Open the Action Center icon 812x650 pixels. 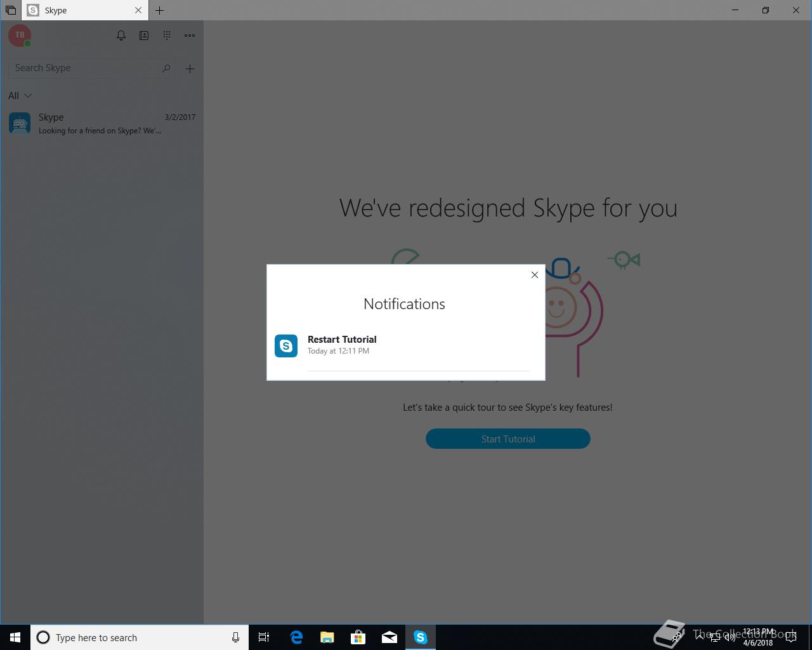pos(790,637)
